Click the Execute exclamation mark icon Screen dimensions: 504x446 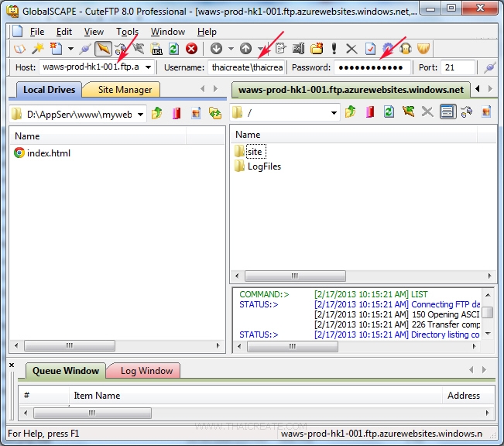click(334, 49)
